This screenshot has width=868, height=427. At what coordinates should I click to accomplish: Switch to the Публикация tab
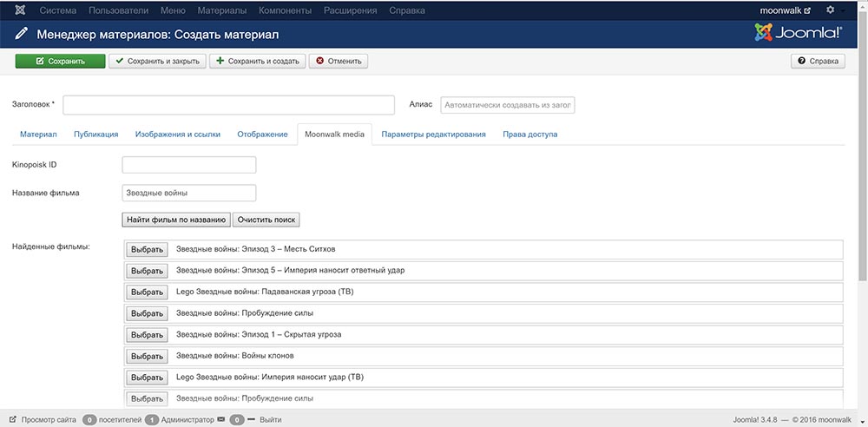[96, 135]
